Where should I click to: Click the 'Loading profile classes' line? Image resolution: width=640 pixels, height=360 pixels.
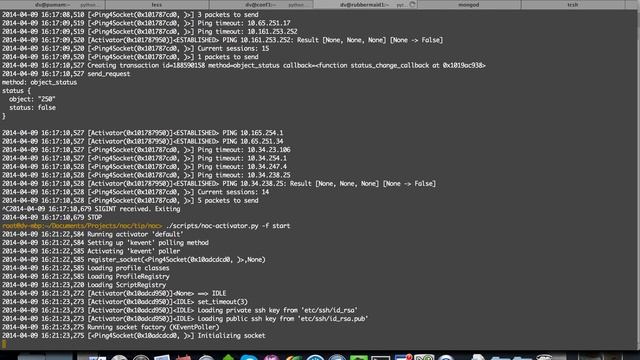tap(86, 268)
